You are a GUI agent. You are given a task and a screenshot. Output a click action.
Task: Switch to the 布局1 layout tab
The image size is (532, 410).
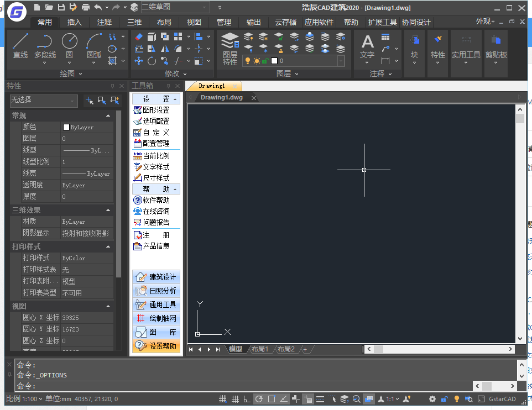tap(259, 349)
